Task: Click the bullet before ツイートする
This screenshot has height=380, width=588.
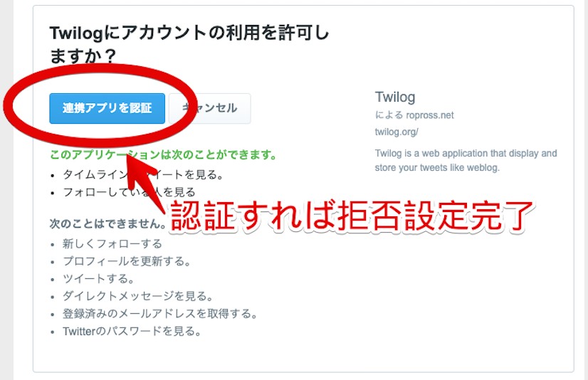Action: (53, 280)
